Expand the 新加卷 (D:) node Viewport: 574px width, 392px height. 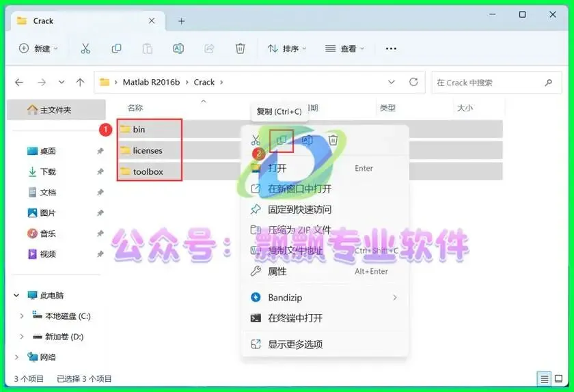coord(22,337)
